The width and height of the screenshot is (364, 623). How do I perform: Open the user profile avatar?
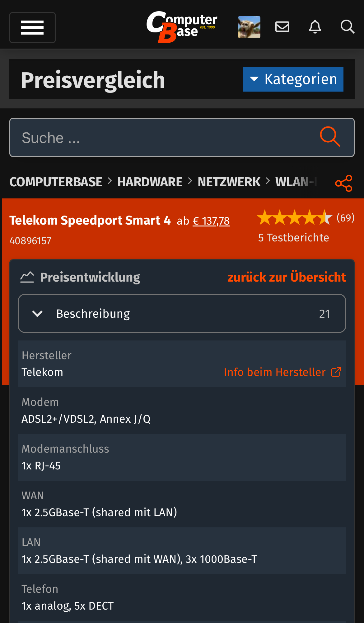[x=249, y=27]
